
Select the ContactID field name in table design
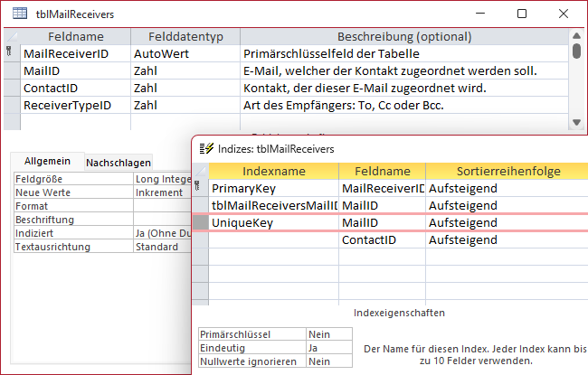pyautogui.click(x=75, y=89)
